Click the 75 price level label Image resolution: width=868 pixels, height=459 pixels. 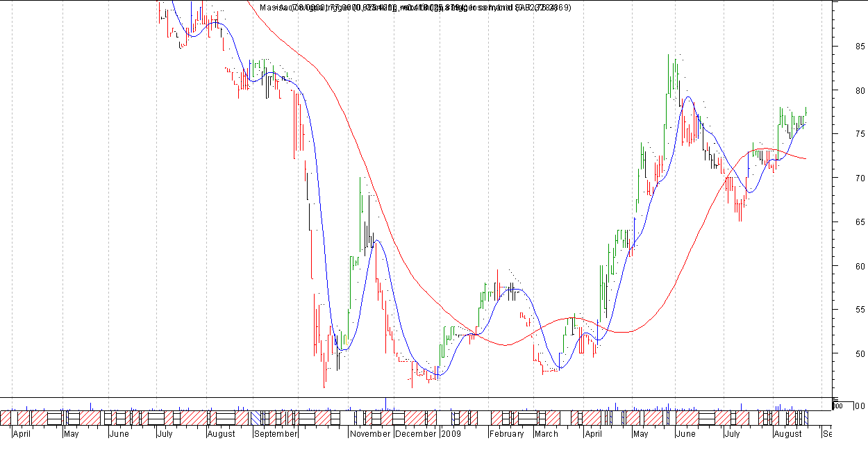pos(860,134)
